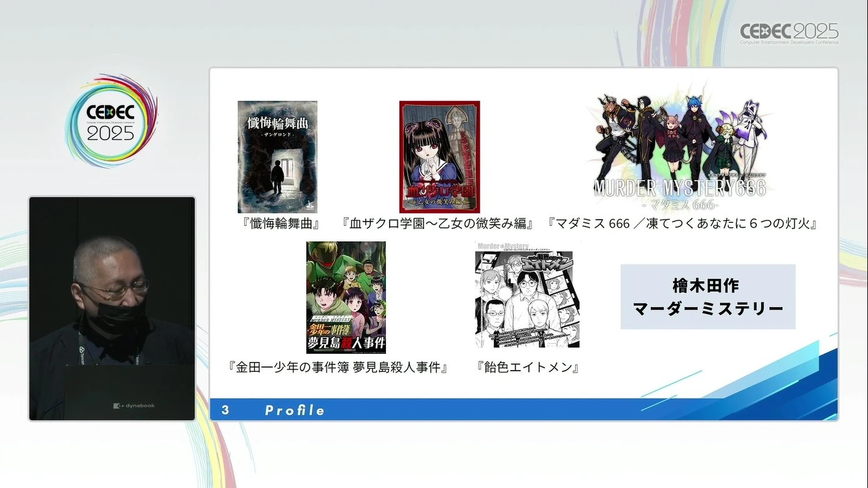Viewport: 868px width, 488px height.
Task: Click the 『金田一少年の事件簿 夢見島殺人事件』 caption
Action: [x=339, y=367]
